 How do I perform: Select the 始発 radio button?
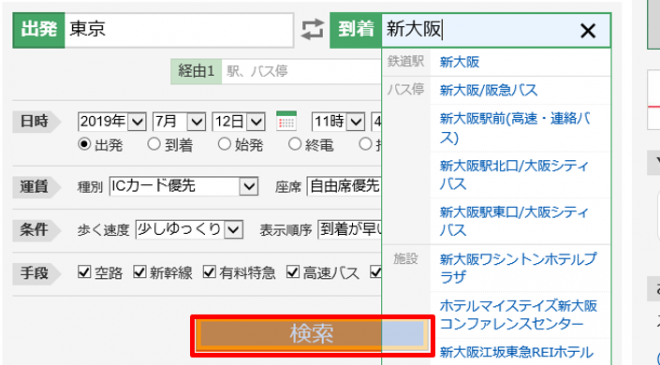coord(224,145)
